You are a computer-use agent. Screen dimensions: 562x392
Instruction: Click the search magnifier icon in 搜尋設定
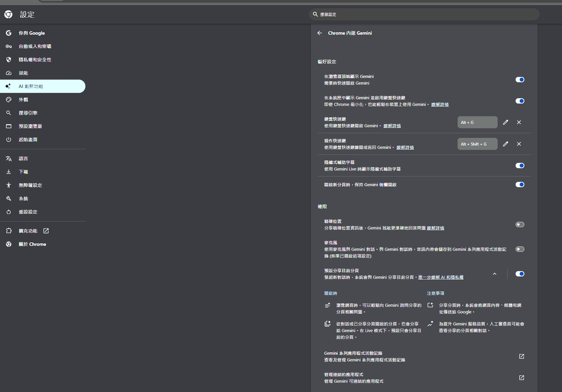(x=315, y=15)
